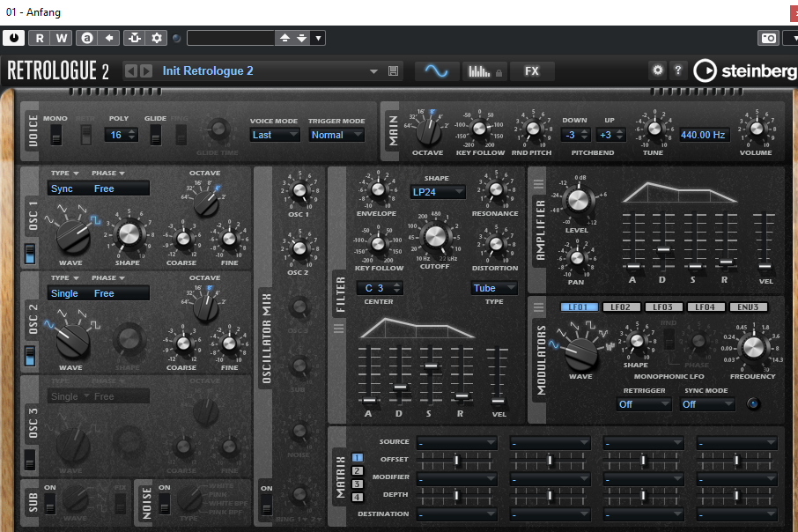This screenshot has height=532, width=798.
Task: Toggle the Mono switch in Voice section
Action: pos(56,135)
